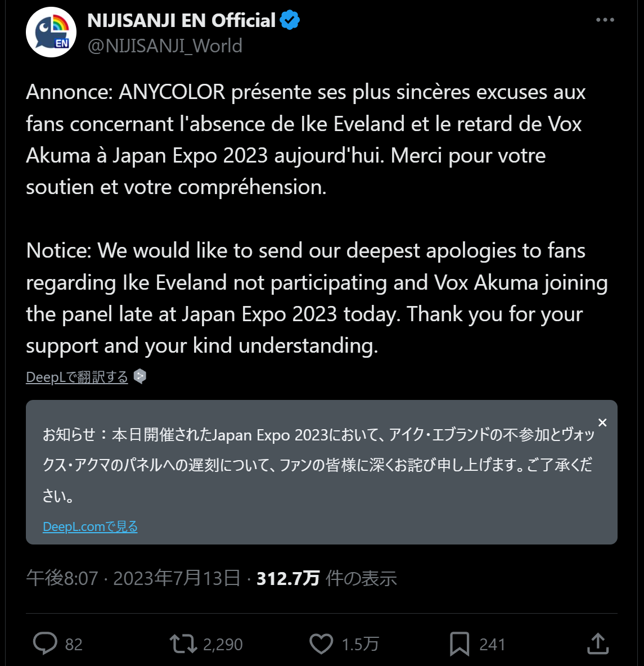This screenshot has width=644, height=666.
Task: Click the NIJISANJI EN profile avatar
Action: click(x=51, y=32)
